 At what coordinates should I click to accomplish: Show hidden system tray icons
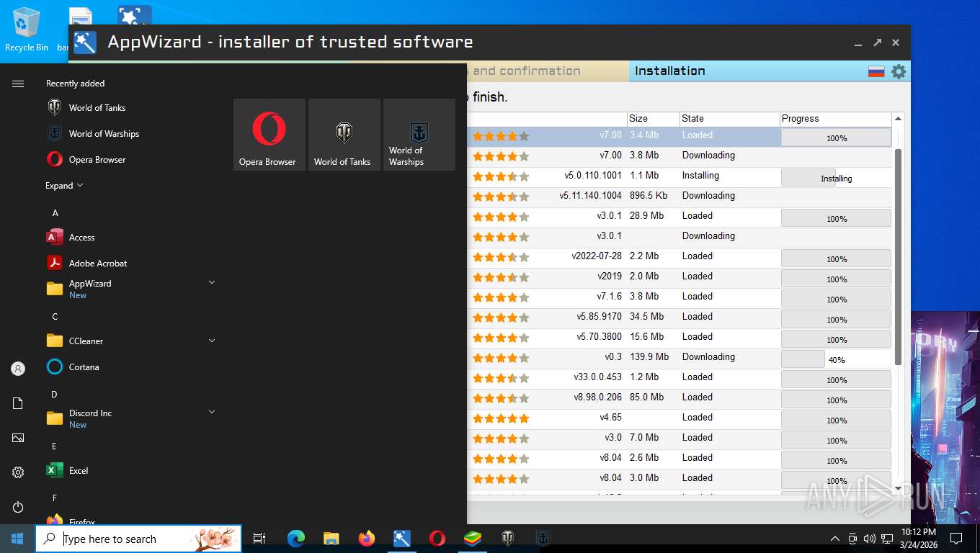[x=835, y=539]
